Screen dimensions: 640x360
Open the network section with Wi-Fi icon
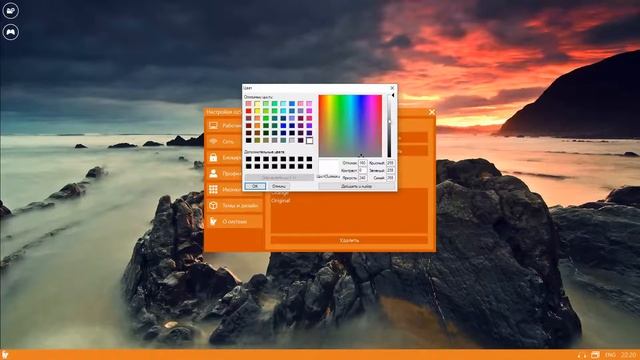coord(224,141)
